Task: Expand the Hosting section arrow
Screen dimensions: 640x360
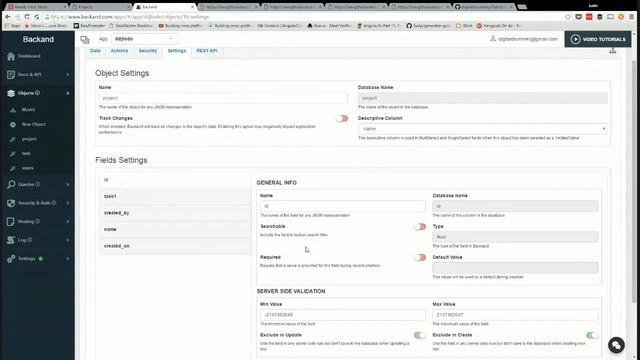Action: (x=68, y=222)
